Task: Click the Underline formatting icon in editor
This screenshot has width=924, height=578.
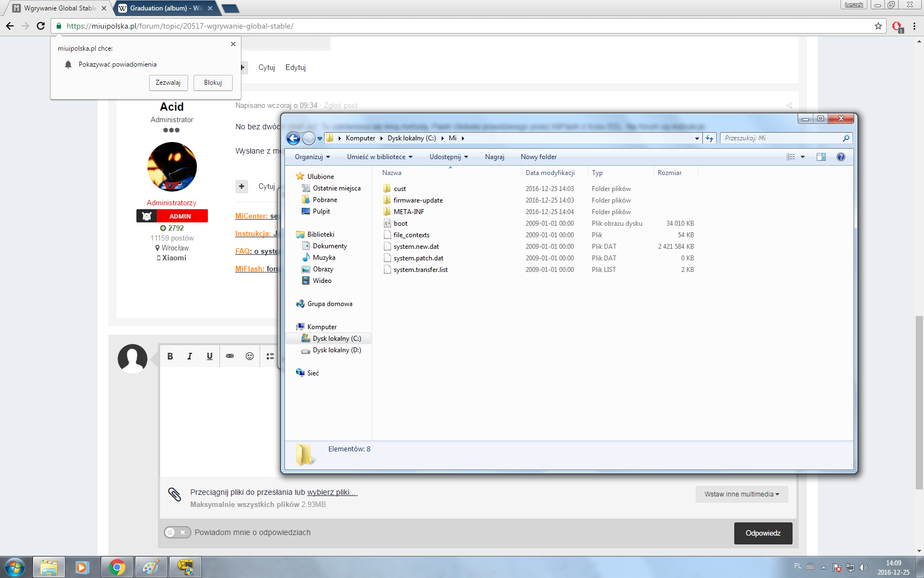Action: [210, 356]
